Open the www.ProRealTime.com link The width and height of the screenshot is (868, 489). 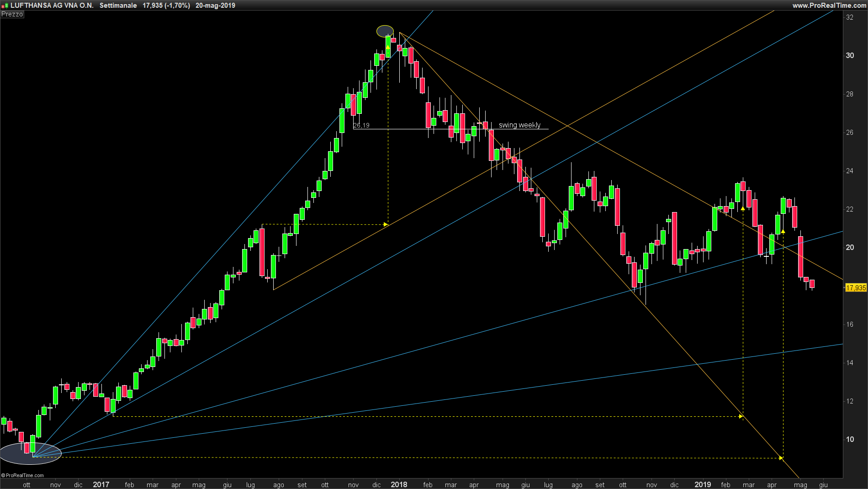[829, 5]
